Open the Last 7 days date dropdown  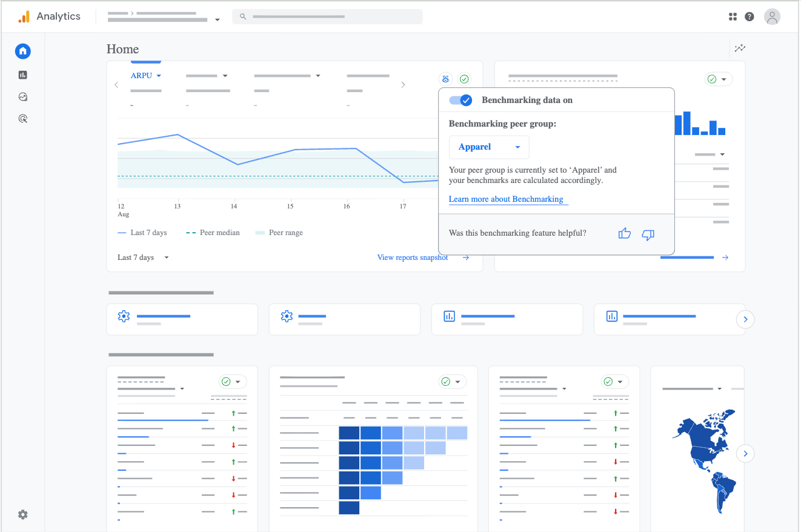click(x=144, y=258)
